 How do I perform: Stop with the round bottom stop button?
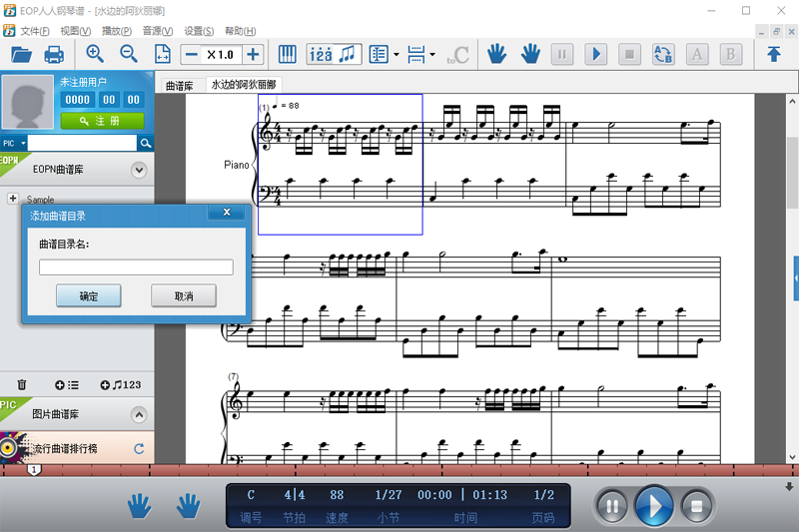tap(696, 506)
